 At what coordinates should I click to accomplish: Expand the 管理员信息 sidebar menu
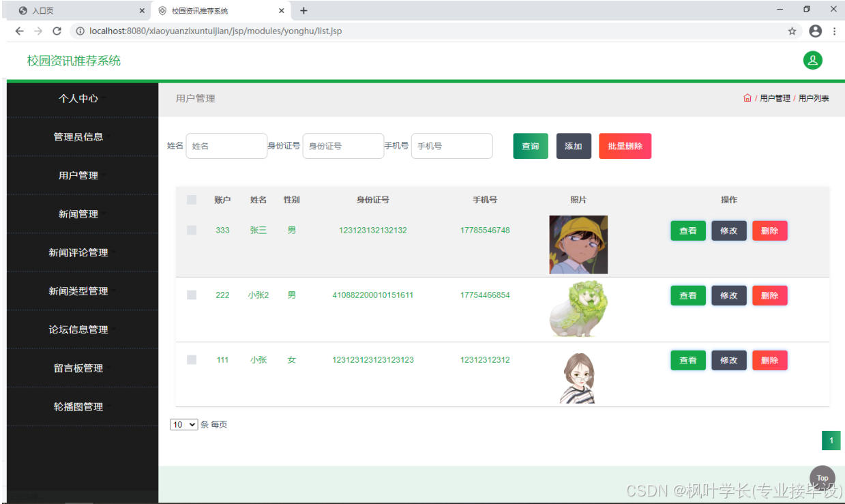click(x=83, y=136)
